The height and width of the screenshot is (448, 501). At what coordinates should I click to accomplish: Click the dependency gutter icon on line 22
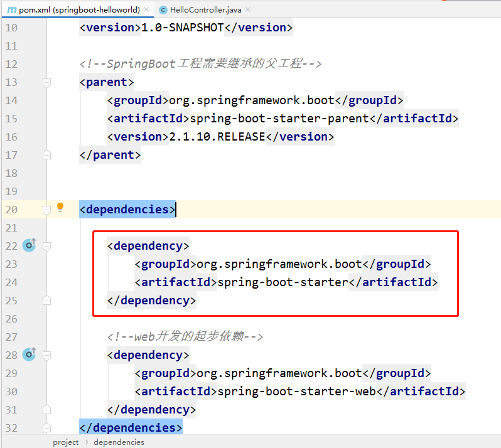click(29, 245)
